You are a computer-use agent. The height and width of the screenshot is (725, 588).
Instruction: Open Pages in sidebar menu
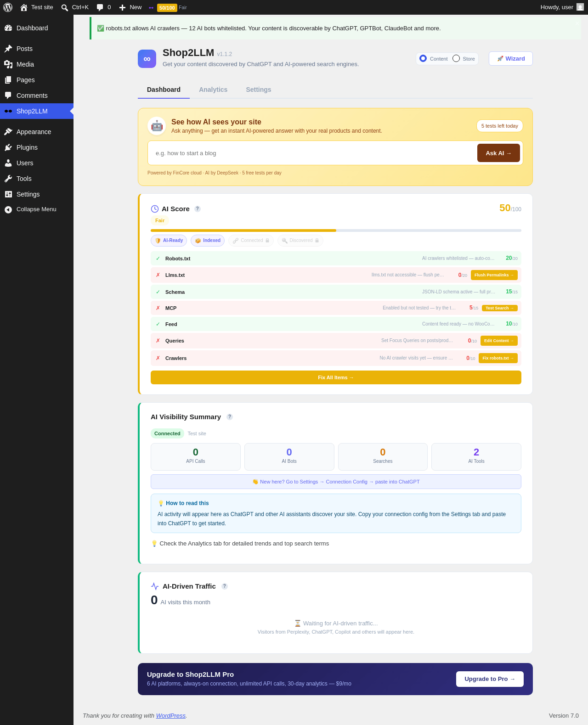point(37,80)
